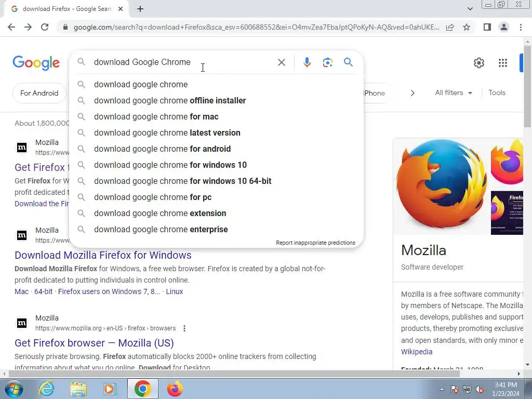The width and height of the screenshot is (532, 399).
Task: Show hidden system tray icons
Action: [442, 390]
